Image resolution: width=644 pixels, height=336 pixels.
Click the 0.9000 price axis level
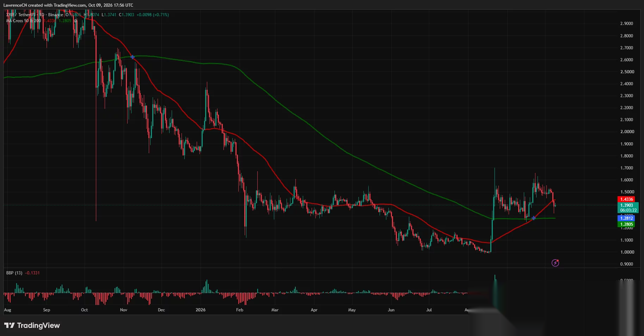click(626, 264)
